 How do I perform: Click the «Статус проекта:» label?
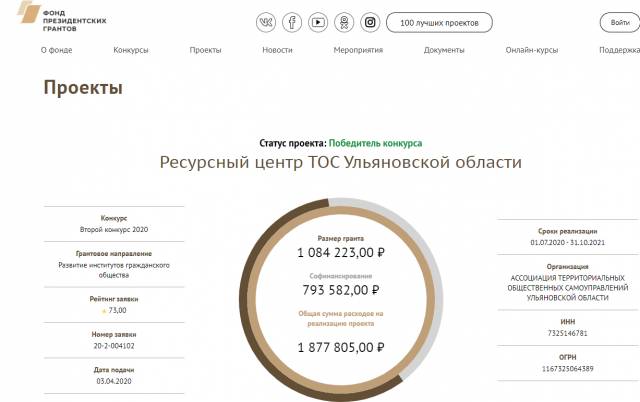pos(293,143)
